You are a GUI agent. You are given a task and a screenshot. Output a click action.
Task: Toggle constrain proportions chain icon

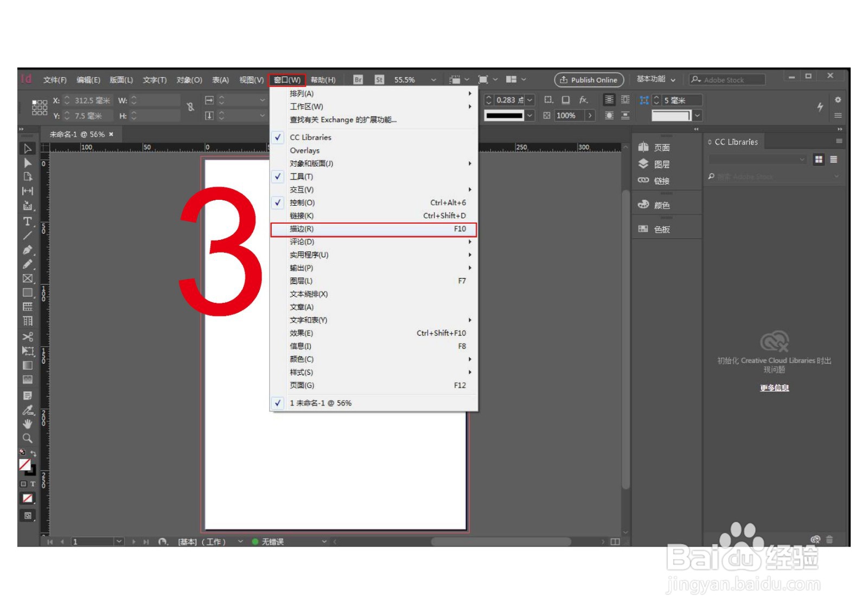[190, 107]
